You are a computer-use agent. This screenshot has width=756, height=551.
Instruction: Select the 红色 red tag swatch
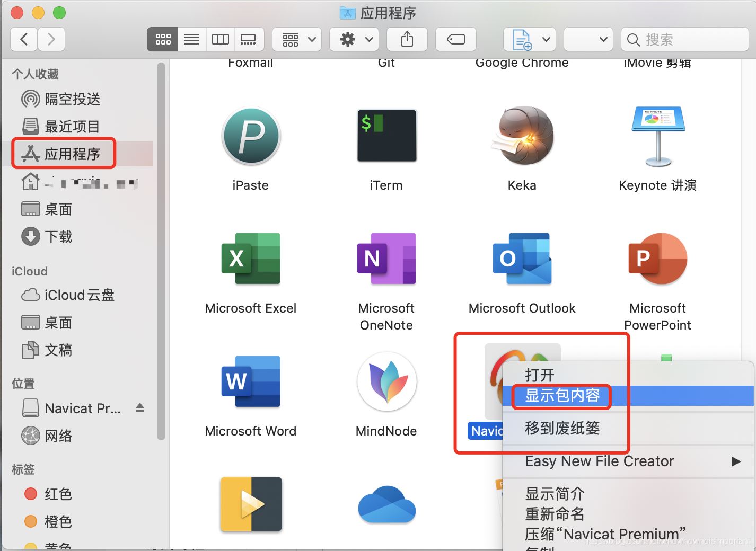31,494
